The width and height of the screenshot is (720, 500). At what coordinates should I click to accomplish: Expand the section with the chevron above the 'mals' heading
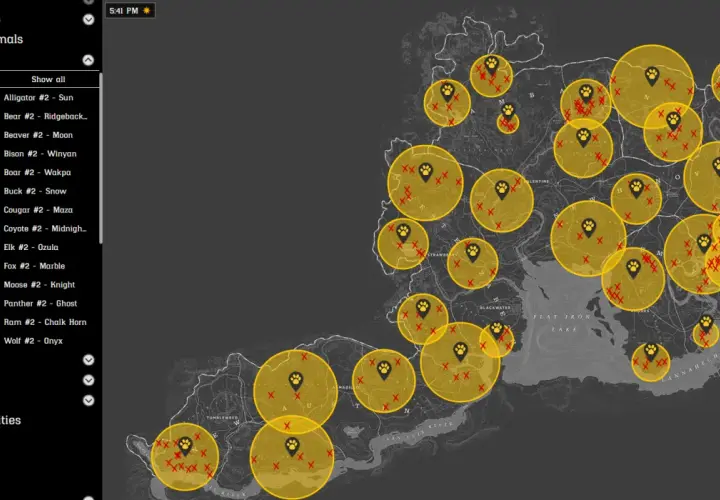tap(88, 19)
